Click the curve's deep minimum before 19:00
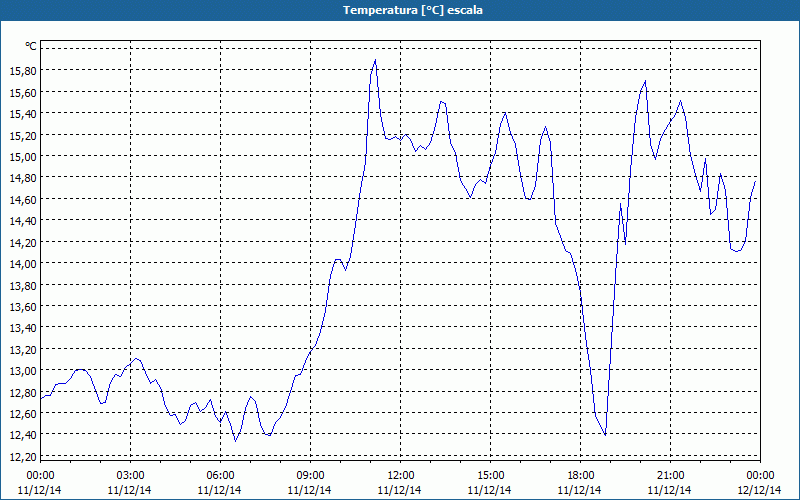Image resolution: width=800 pixels, height=500 pixels. coord(605,435)
